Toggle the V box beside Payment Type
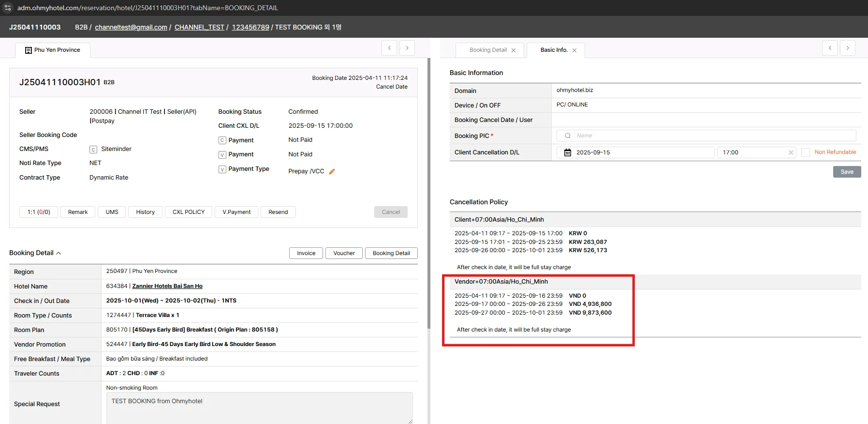 point(222,169)
